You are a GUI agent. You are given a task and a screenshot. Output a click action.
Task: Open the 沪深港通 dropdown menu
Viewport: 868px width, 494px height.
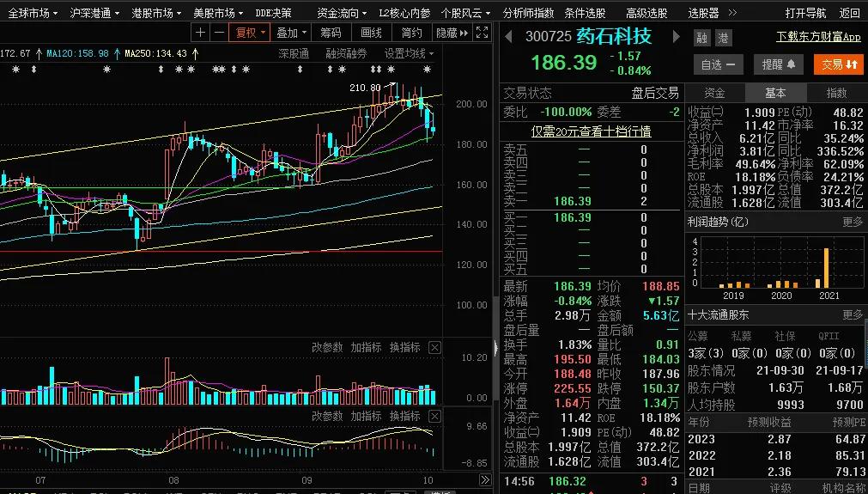point(94,12)
